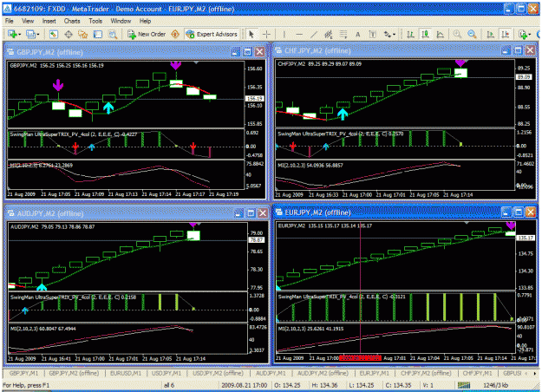This screenshot has width=542, height=392.
Task: Select the Fibonacci Retracement tool
Action: 343,34
